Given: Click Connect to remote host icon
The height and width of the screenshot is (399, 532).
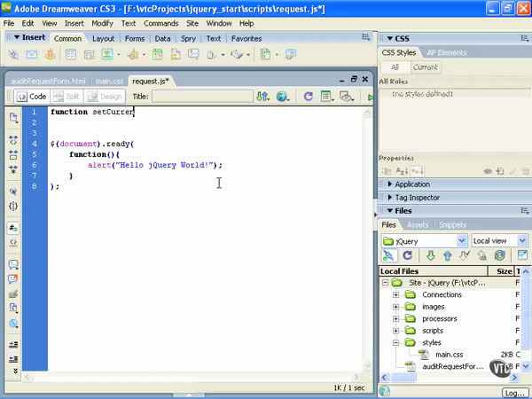Looking at the screenshot, I should 388,256.
